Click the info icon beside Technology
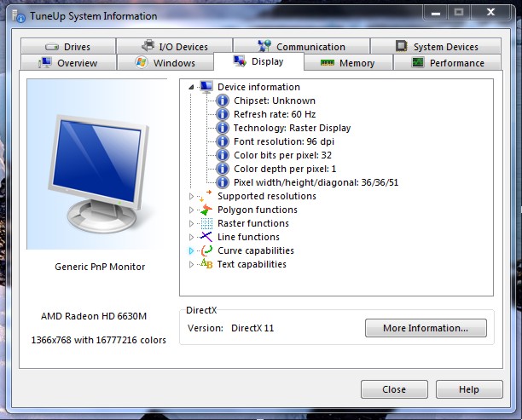 [x=223, y=128]
